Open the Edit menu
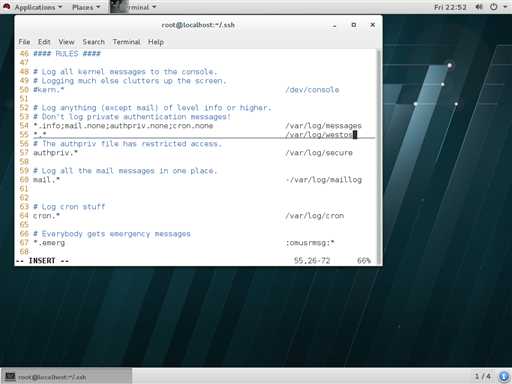This screenshot has width=512, height=384. tap(44, 42)
